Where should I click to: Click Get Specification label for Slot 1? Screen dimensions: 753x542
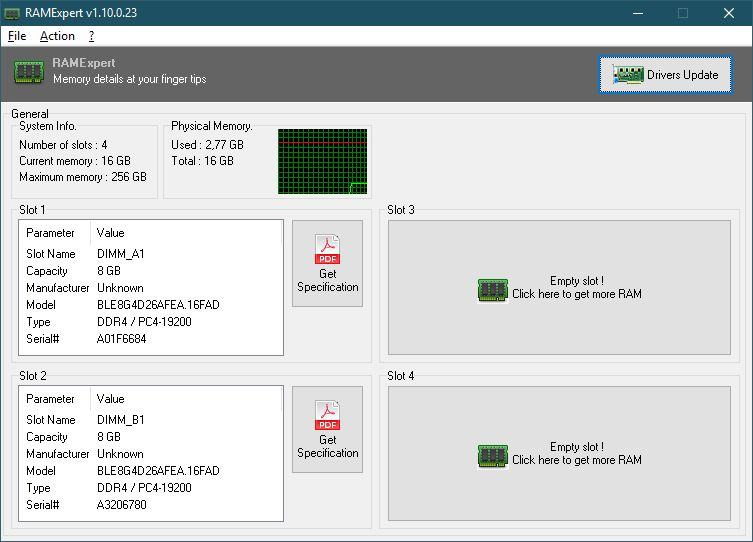(328, 280)
